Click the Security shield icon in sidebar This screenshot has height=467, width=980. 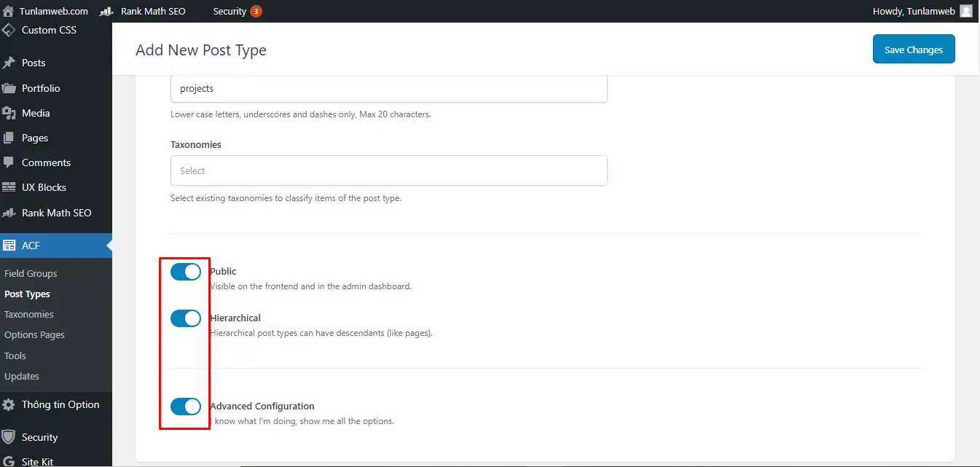point(9,437)
